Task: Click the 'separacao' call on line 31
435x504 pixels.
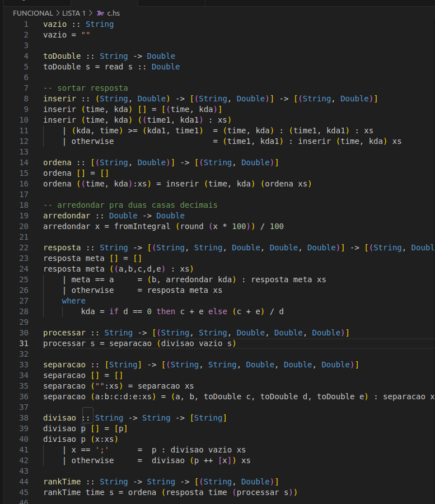Action: click(130, 343)
